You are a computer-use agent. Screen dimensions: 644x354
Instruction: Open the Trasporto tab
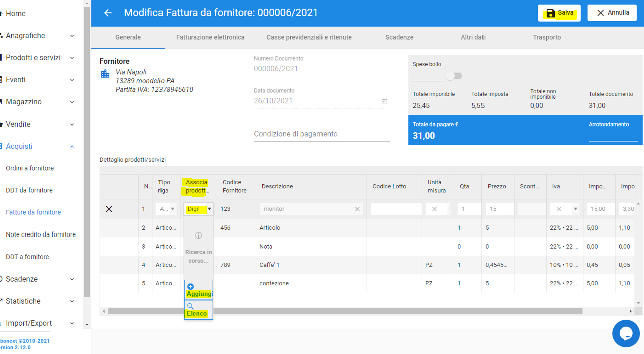[547, 37]
